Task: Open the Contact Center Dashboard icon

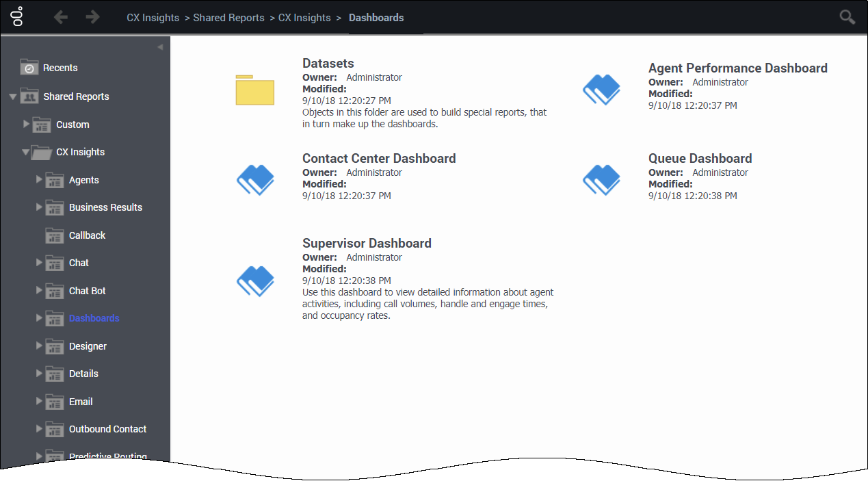Action: click(x=255, y=179)
